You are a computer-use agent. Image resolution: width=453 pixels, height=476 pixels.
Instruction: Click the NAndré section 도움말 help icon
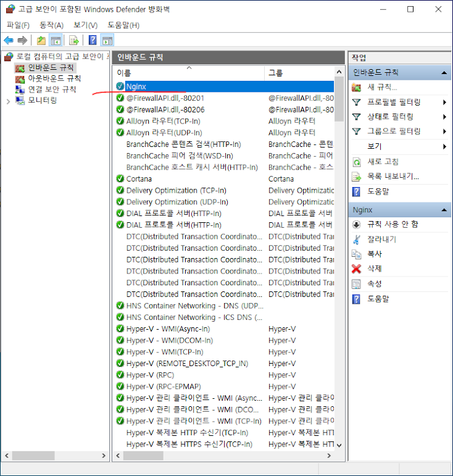pos(356,299)
